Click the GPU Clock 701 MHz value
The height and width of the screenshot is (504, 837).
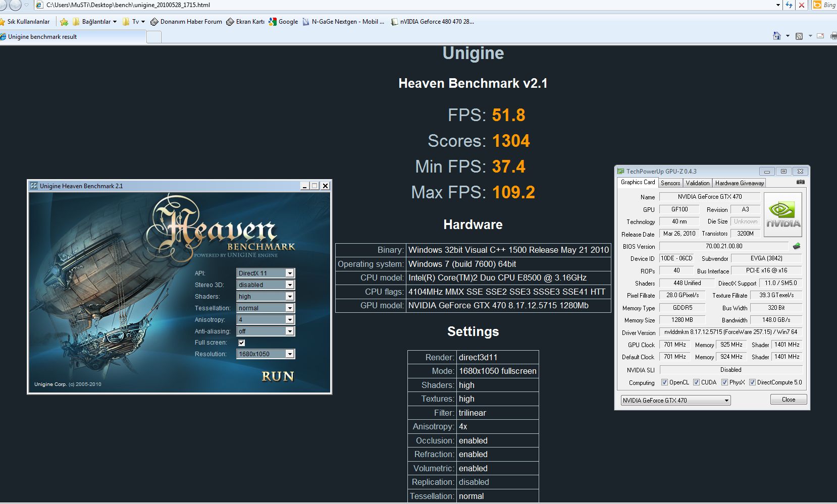pos(674,345)
